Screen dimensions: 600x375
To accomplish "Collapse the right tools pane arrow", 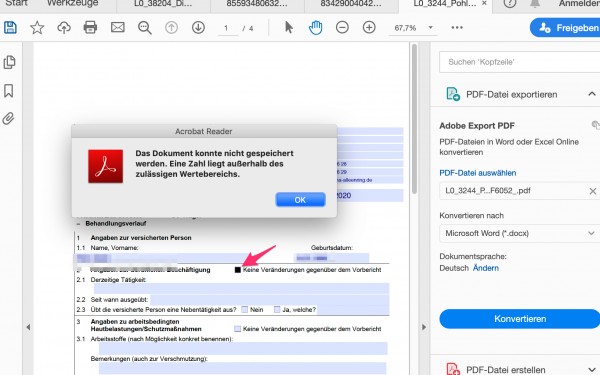I will 424,327.
